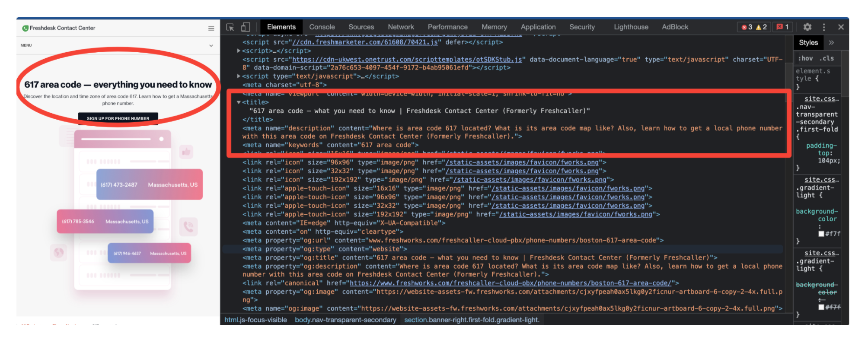Follow the canonical href freshworks.com link

(x=511, y=283)
